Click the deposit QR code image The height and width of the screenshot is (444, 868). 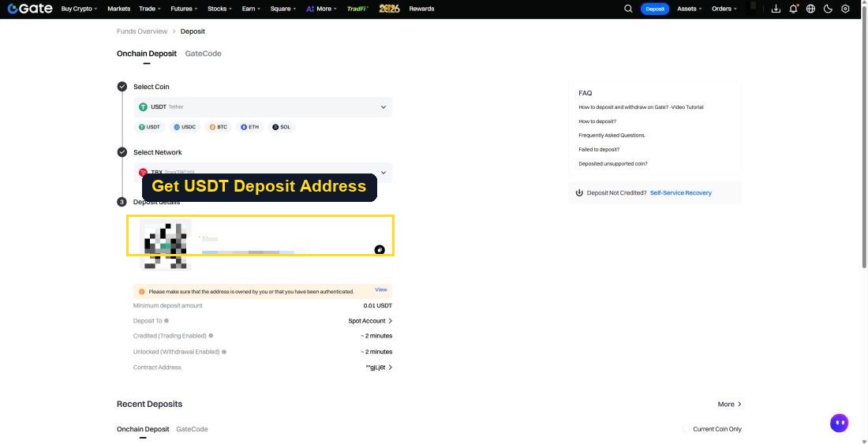click(166, 244)
